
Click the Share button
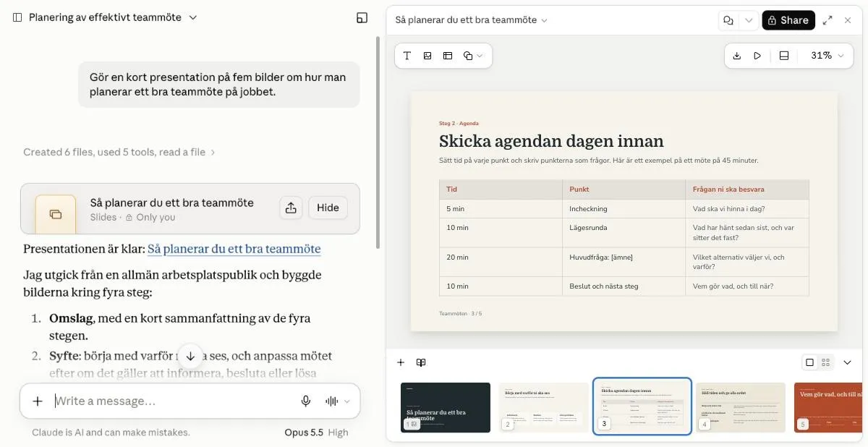pyautogui.click(x=788, y=20)
